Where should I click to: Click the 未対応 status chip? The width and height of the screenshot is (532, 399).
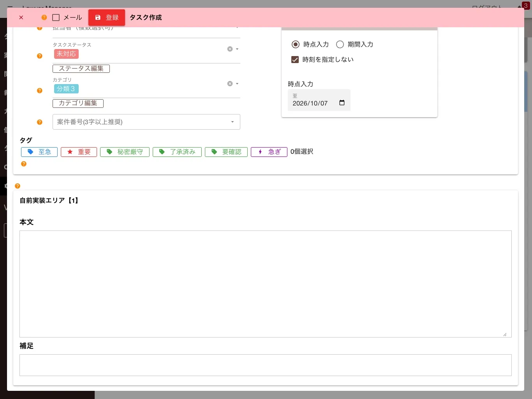point(66,54)
